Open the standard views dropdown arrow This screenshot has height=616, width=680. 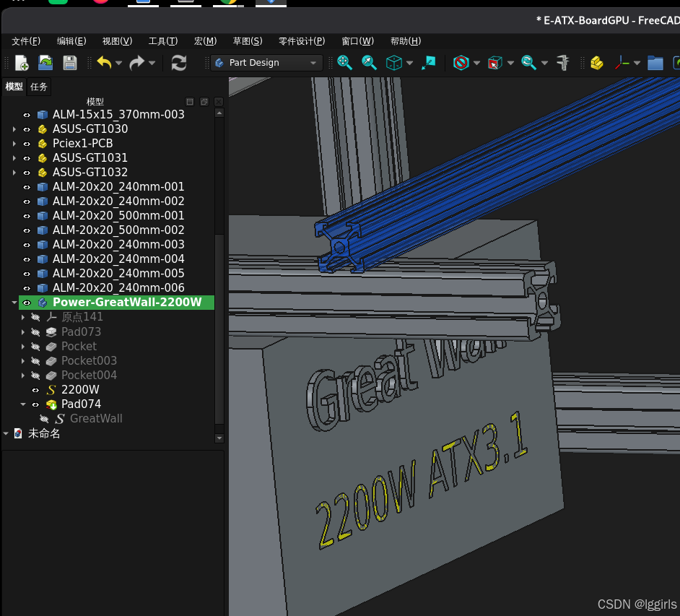(x=409, y=64)
